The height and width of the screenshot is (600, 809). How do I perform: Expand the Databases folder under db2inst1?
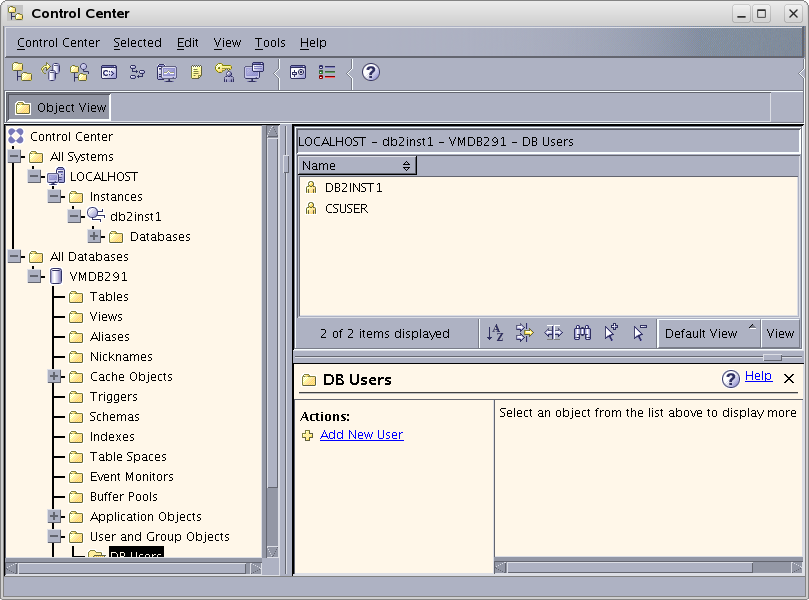click(94, 236)
